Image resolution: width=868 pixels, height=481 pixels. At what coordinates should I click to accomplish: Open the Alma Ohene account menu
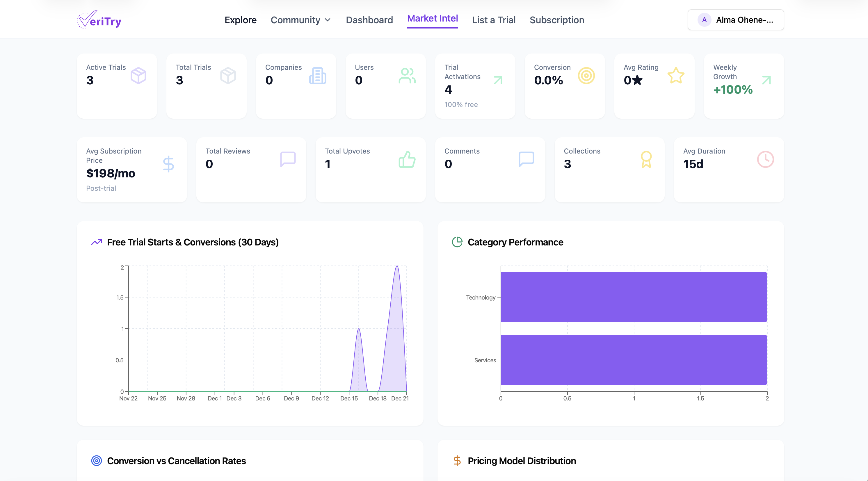click(x=736, y=20)
